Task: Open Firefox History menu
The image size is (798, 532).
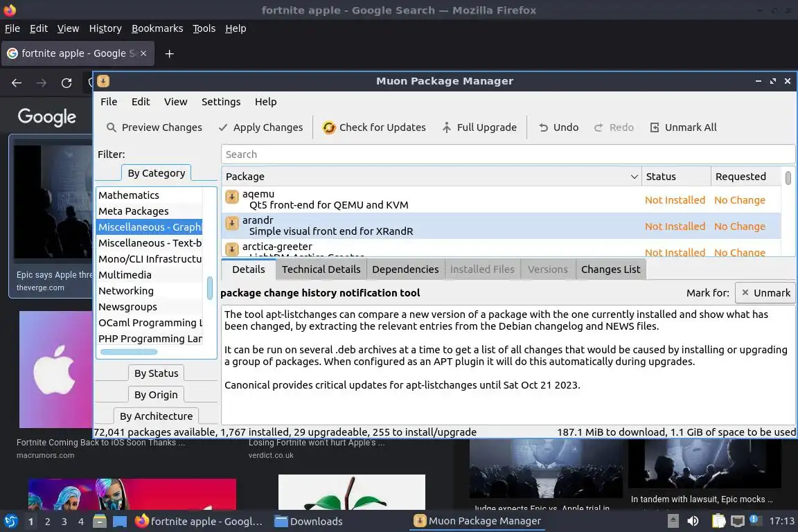Action: (105, 28)
